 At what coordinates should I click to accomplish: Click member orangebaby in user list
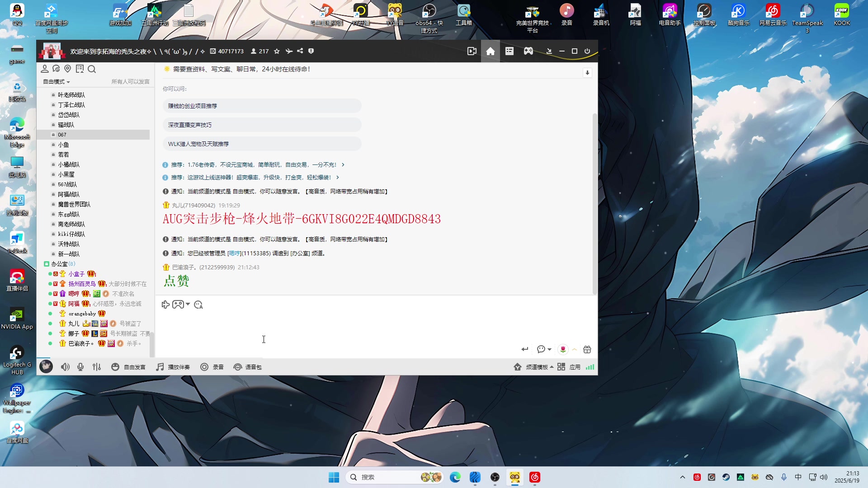coord(82,314)
